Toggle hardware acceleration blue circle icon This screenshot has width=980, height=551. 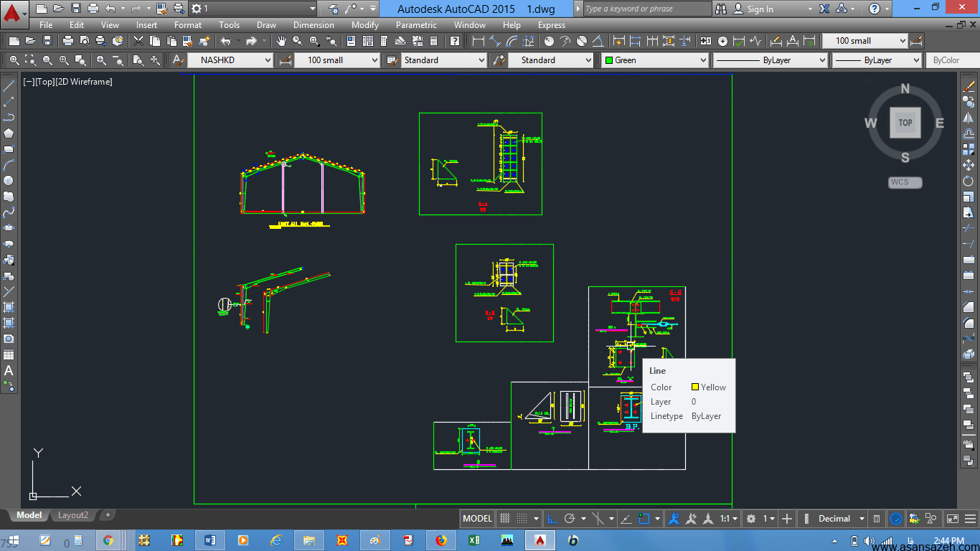tap(896, 519)
